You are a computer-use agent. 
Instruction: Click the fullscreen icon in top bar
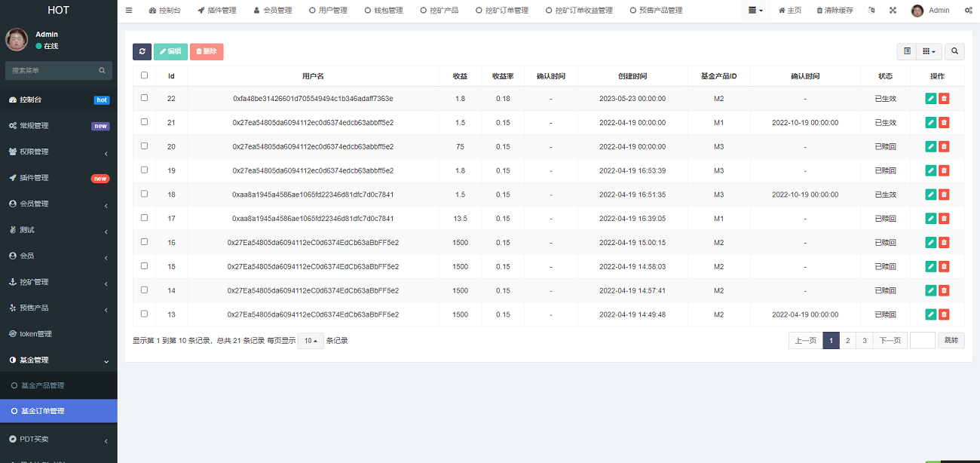[893, 11]
